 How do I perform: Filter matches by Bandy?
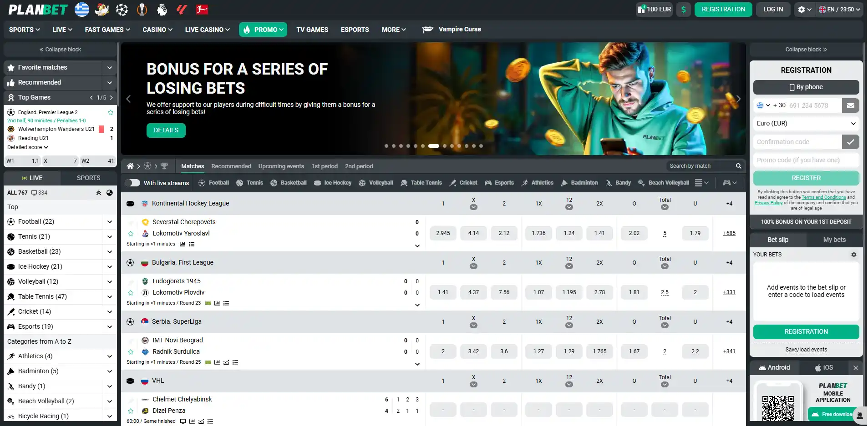pos(618,183)
